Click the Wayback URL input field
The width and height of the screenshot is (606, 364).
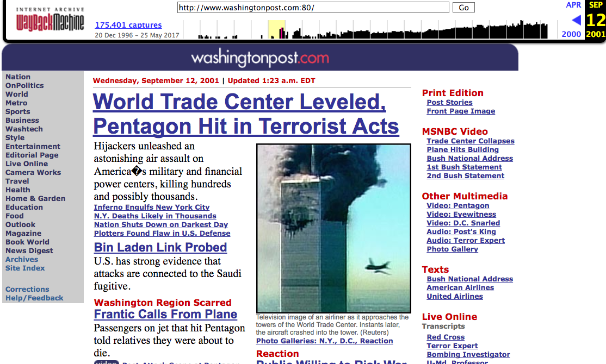(x=313, y=8)
